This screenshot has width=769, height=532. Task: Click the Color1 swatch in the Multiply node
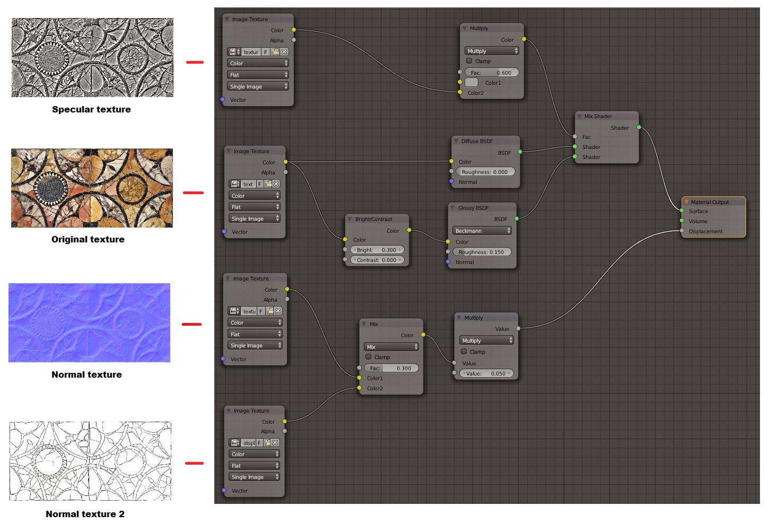point(471,83)
